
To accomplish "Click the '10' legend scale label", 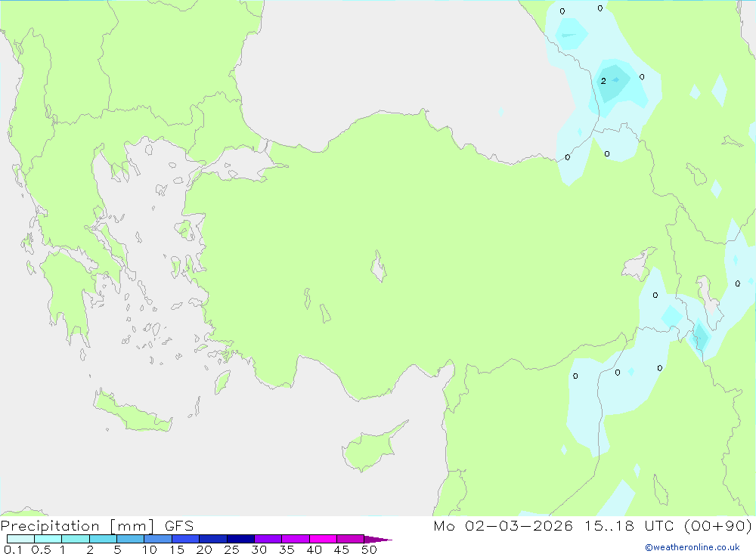I will (x=150, y=549).
